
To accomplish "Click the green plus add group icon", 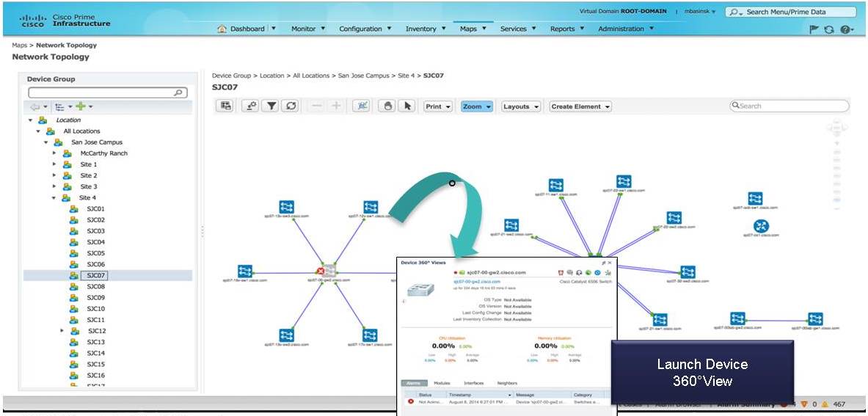I will pos(81,106).
